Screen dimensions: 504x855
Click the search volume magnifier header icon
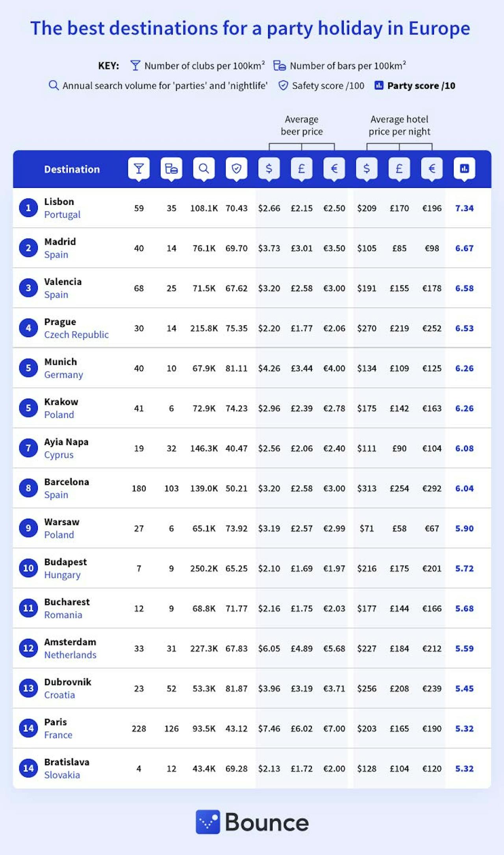[x=204, y=169]
